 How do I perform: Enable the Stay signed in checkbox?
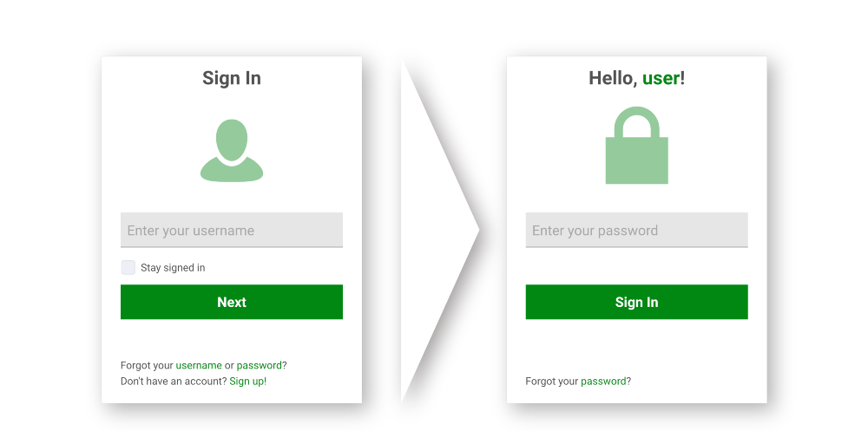(128, 267)
